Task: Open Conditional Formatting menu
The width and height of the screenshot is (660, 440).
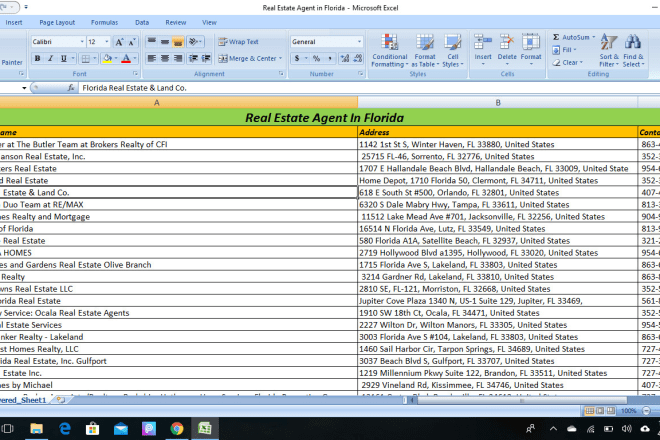Action: [389, 51]
